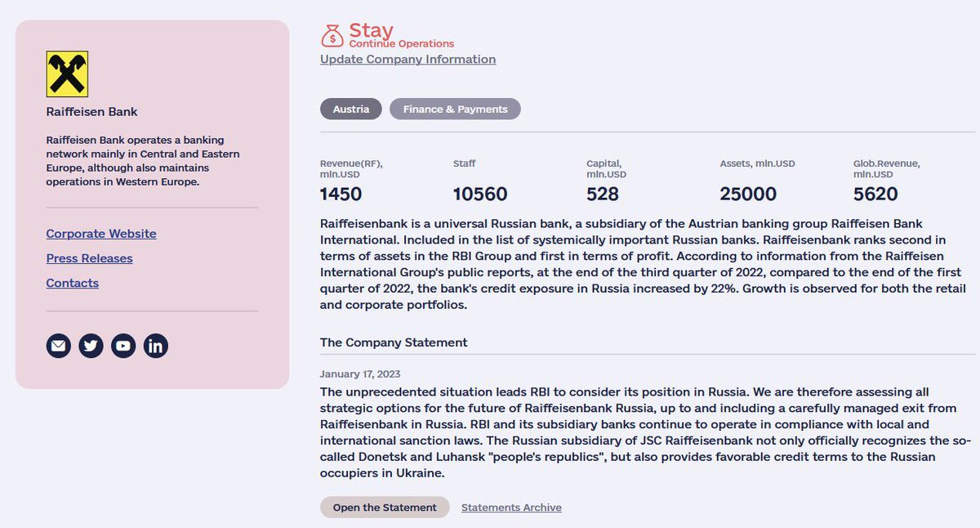Screen dimensions: 980x528
Task: Open the YouTube channel icon
Action: pos(123,346)
